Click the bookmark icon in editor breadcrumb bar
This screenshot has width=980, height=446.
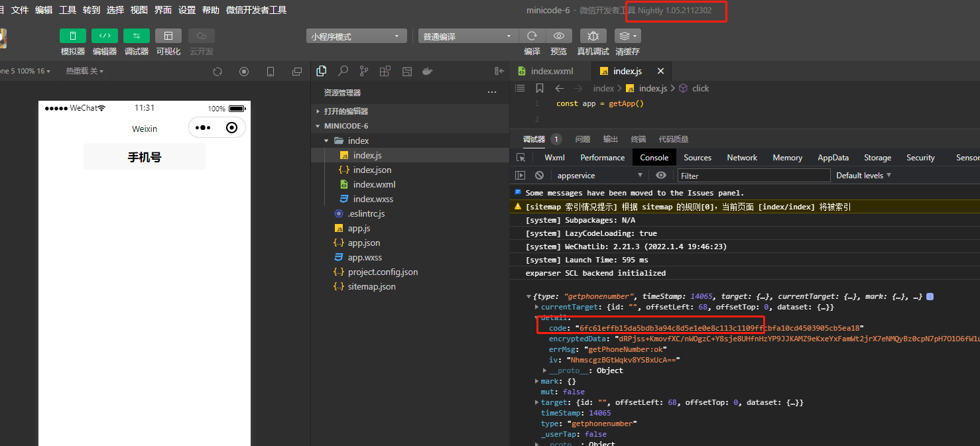click(x=540, y=88)
